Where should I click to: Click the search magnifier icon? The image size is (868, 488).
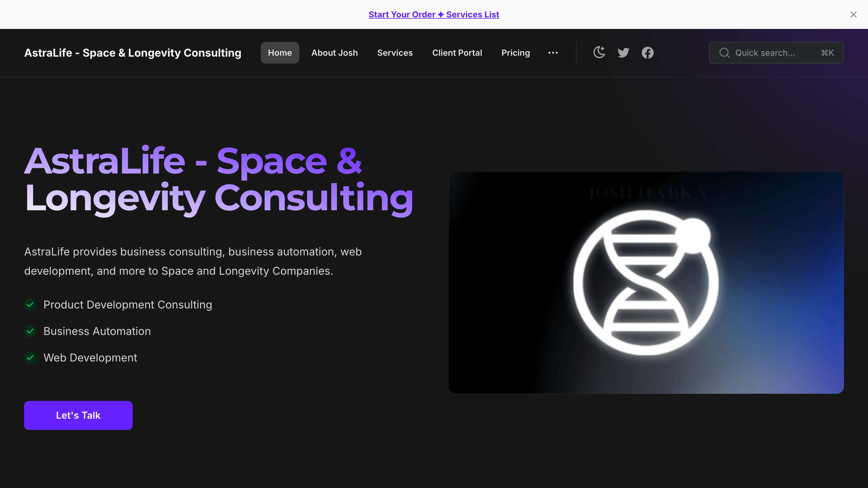pos(724,52)
